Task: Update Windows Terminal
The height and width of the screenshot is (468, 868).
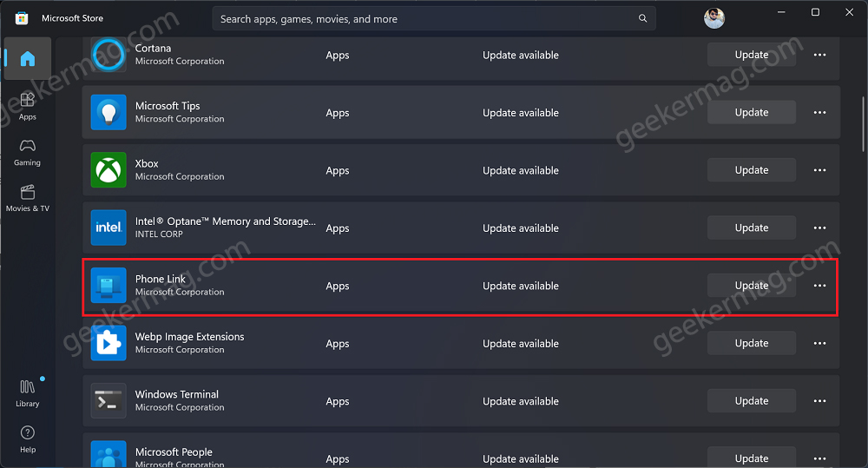Action: (x=752, y=400)
